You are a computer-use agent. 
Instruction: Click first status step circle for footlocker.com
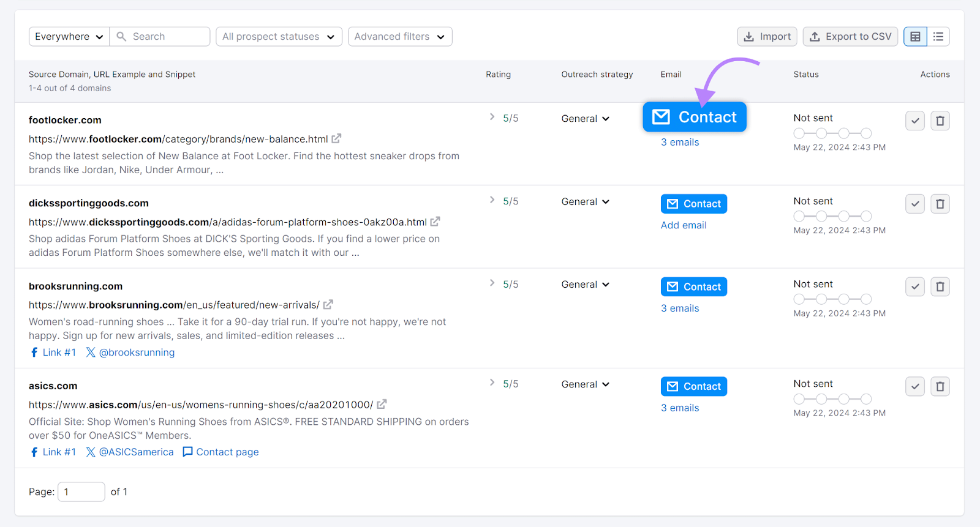pos(799,133)
